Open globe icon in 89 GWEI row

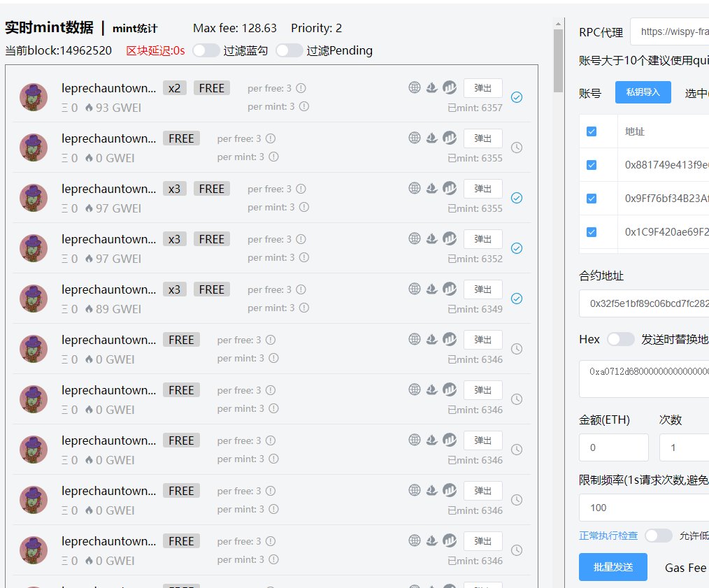414,289
